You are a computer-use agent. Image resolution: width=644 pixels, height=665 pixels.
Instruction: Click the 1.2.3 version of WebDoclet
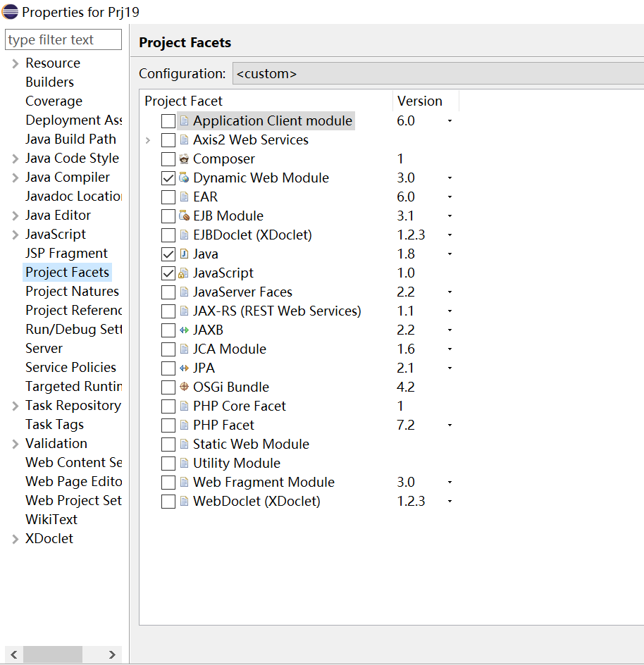(x=411, y=501)
